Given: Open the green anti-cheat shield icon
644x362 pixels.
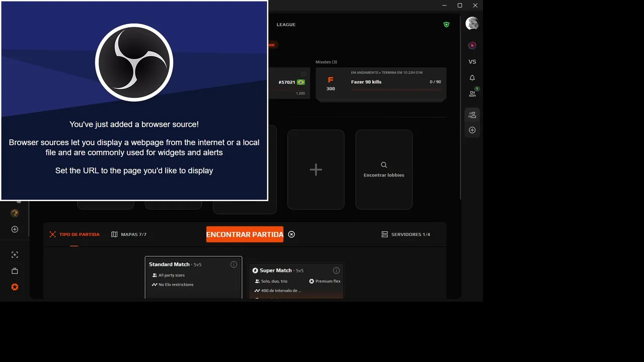Looking at the screenshot, I should (446, 24).
